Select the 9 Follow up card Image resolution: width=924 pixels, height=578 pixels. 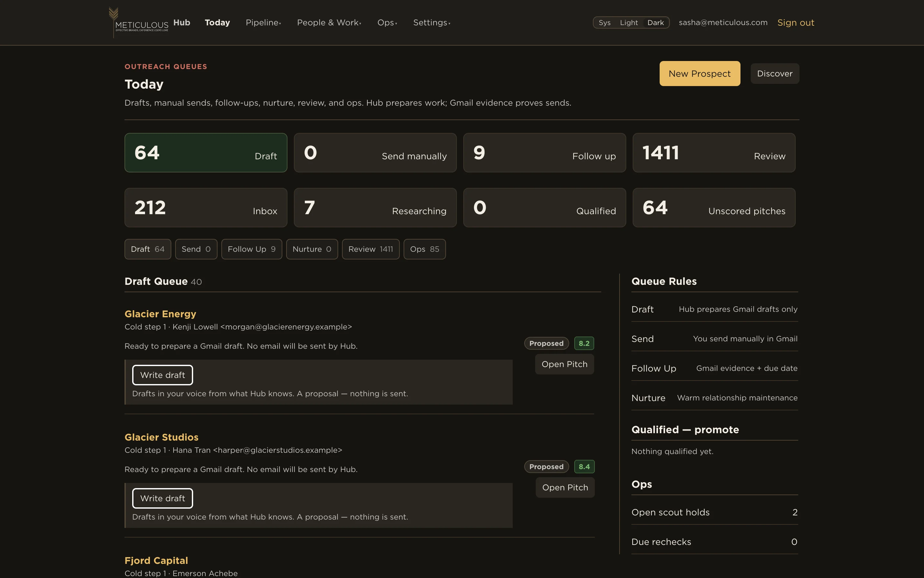point(544,153)
